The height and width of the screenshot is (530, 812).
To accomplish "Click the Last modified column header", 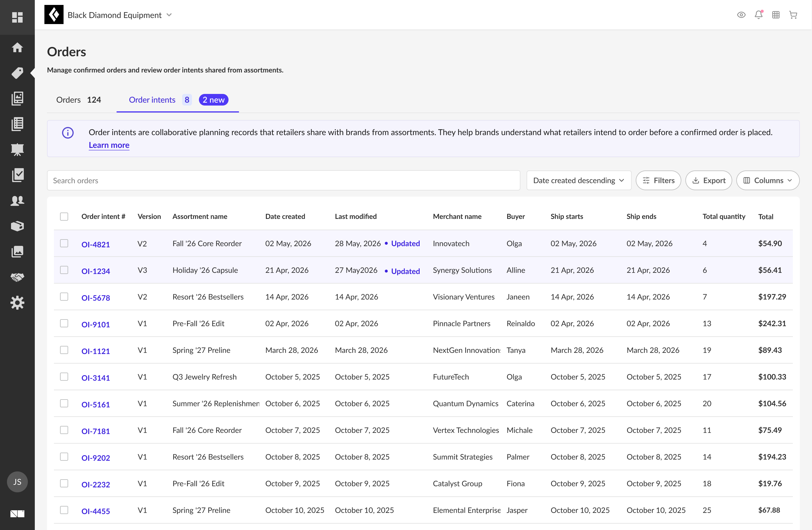I will [356, 217].
